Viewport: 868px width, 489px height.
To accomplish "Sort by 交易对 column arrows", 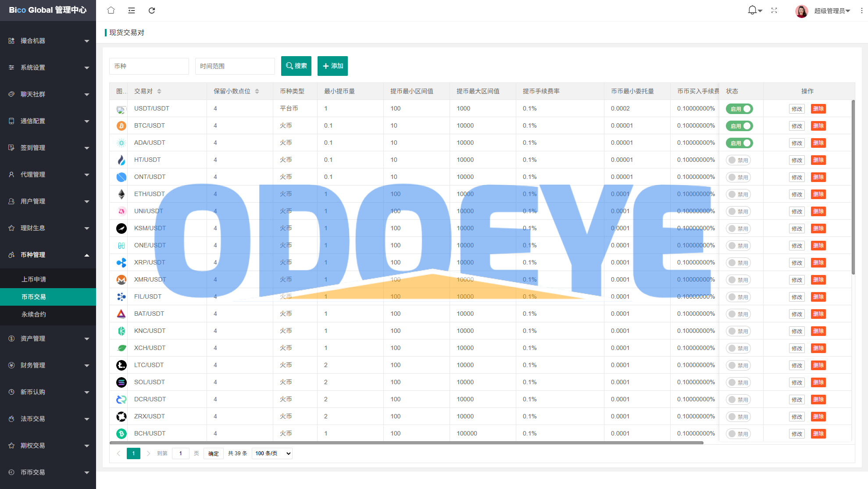I will click(159, 91).
